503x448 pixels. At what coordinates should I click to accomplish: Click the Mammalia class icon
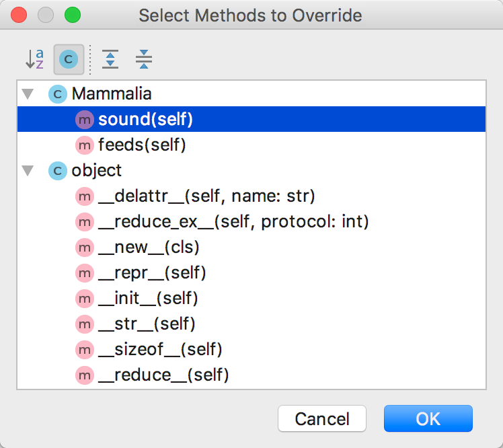point(58,94)
